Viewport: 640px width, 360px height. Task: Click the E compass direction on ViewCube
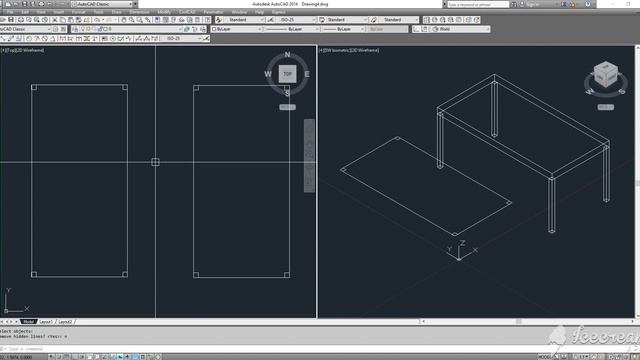pos(307,74)
